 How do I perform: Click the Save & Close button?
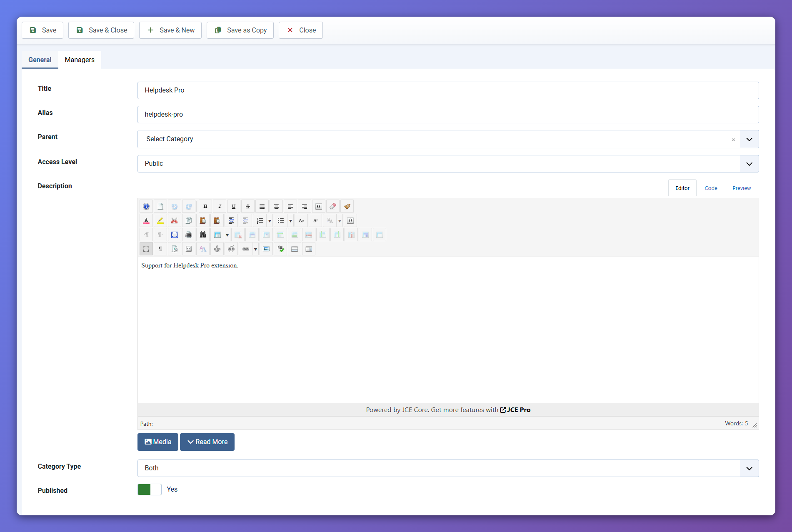[x=101, y=30]
